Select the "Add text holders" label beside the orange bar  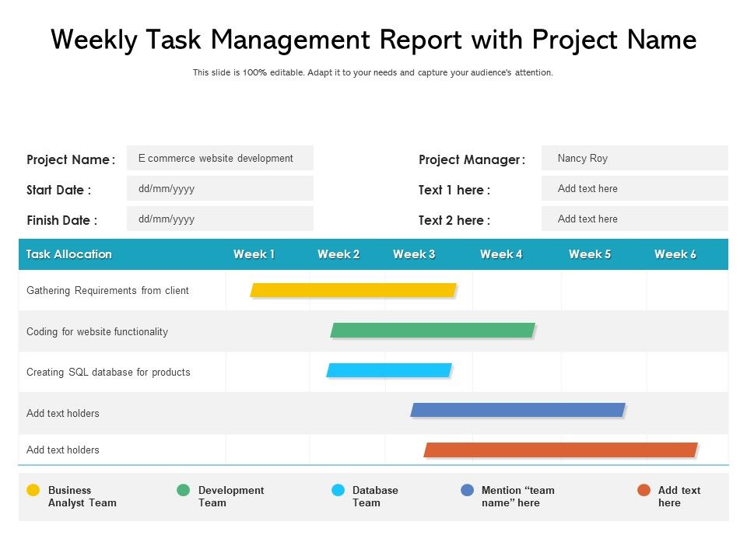pyautogui.click(x=63, y=450)
